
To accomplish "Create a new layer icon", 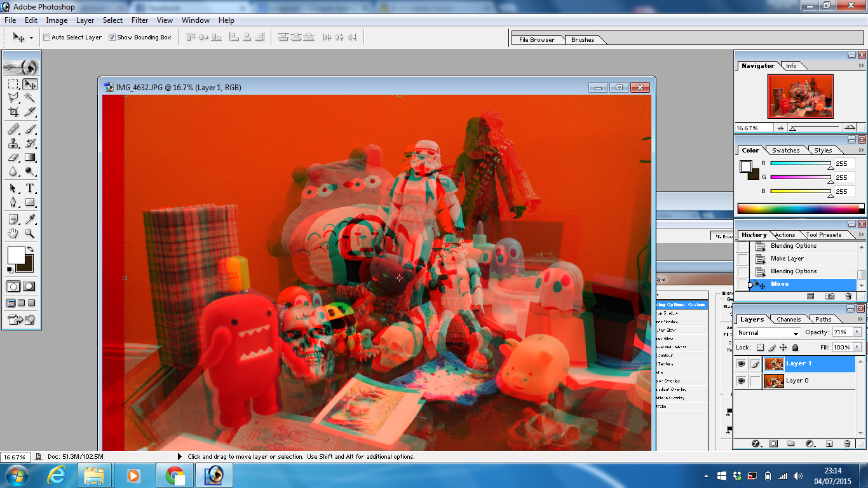I will [829, 444].
